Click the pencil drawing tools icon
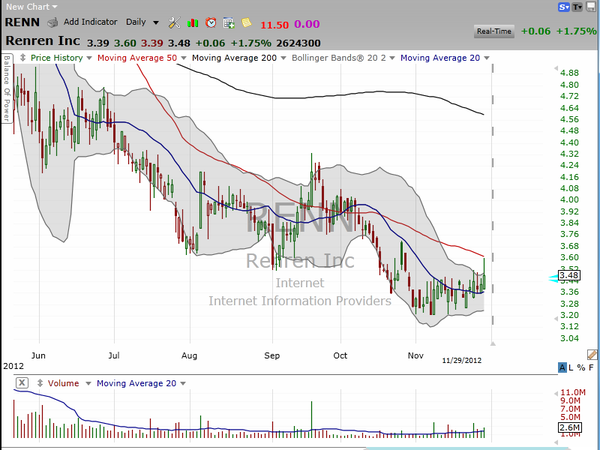This screenshot has height=450, width=600. pos(592,354)
